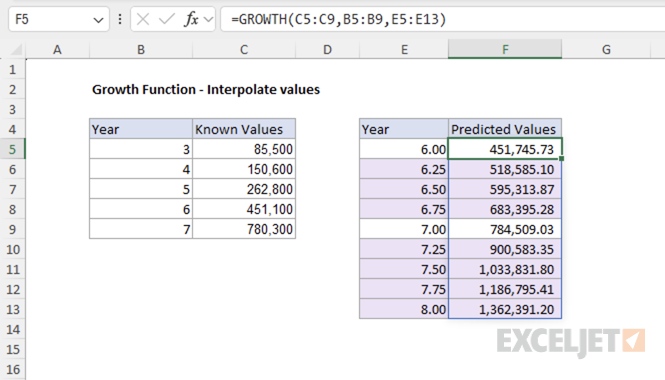
Task: Click the Cancel (X) formula icon
Action: pyautogui.click(x=143, y=19)
